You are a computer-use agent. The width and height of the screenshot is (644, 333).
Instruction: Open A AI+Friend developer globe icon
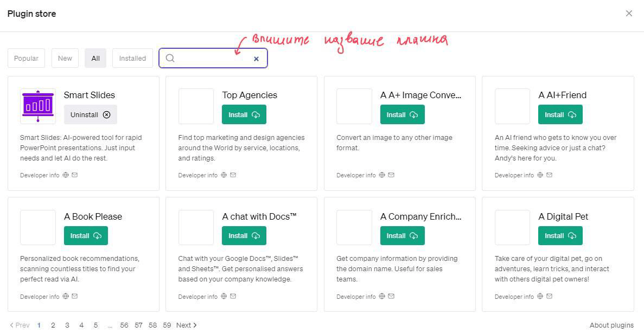click(540, 175)
